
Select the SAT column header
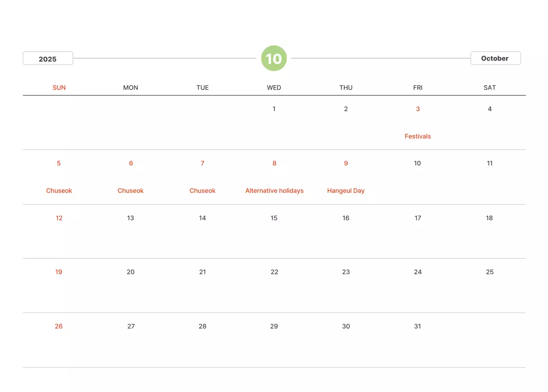(x=489, y=88)
